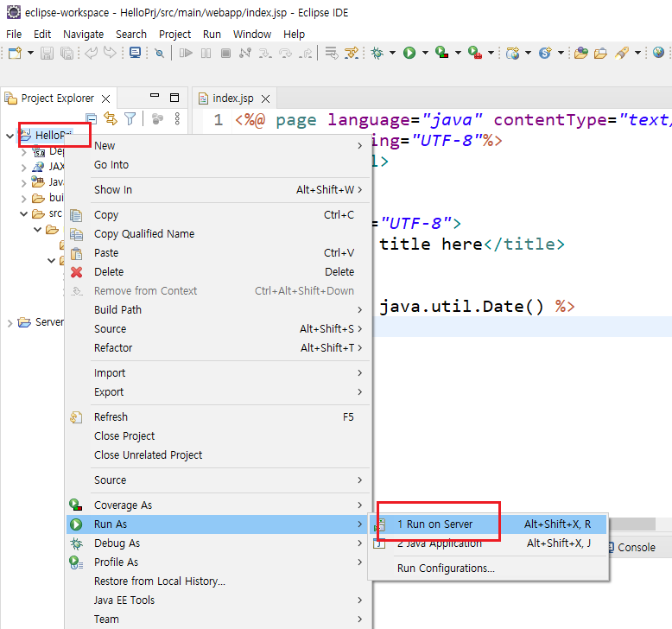Maximize the Project Explorer view
Screen dimensions: 672x629
click(174, 98)
